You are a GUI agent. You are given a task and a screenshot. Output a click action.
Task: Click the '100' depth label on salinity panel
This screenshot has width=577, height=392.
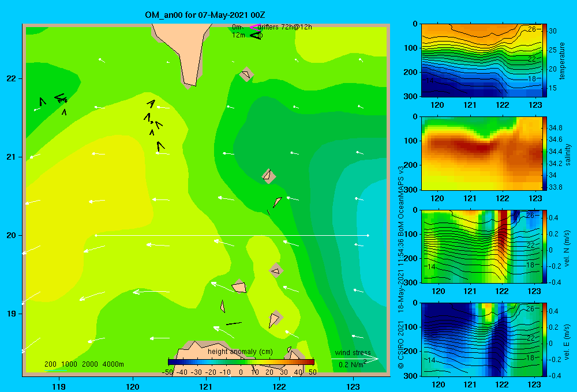411,141
